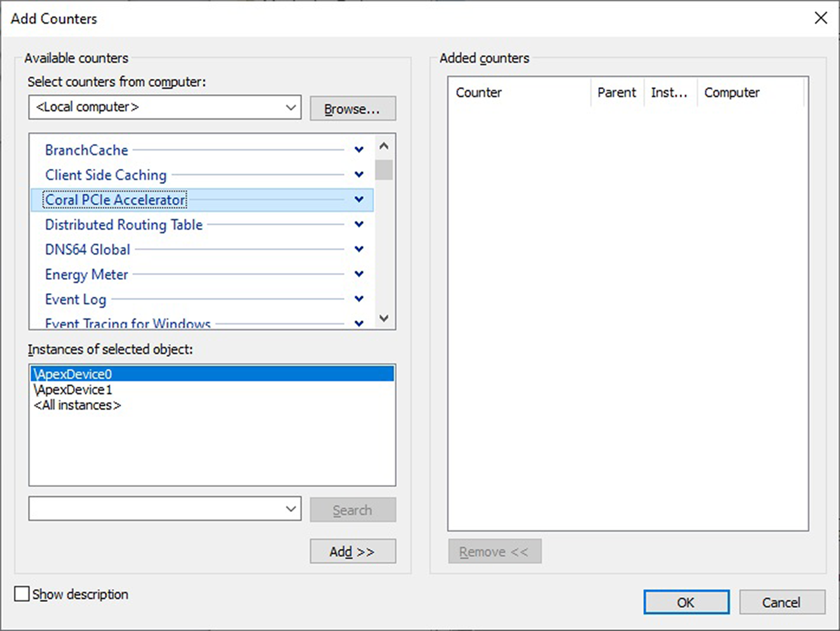Expand Coral PCIe Accelerator counter list
This screenshot has width=840, height=631.
point(358,199)
